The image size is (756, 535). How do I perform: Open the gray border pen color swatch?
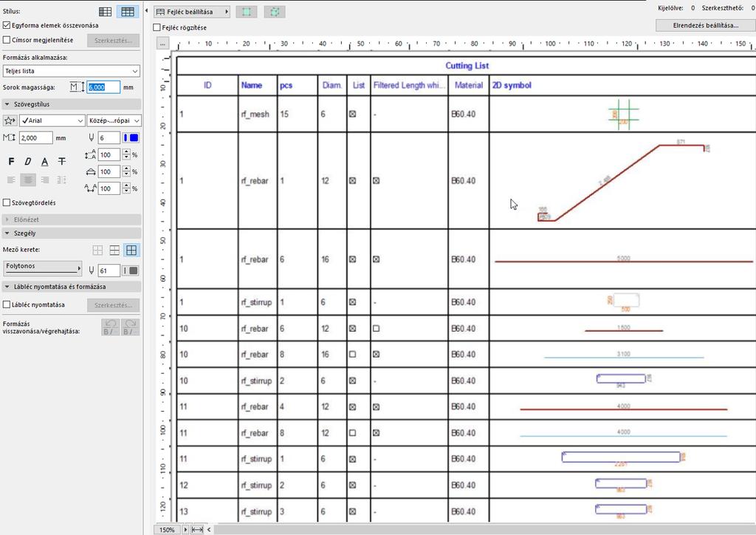coord(131,270)
